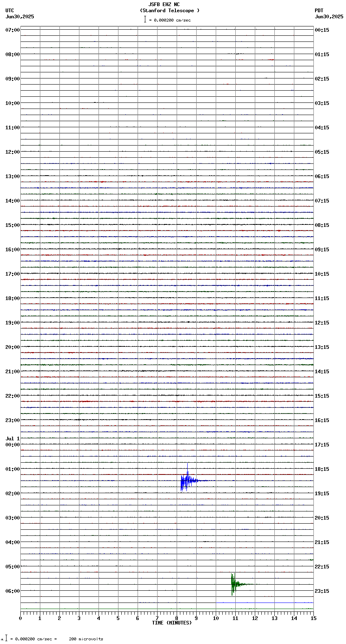Click the 06:00 UTC row label
Viewport: 346px width, 644px height.
(x=13, y=591)
